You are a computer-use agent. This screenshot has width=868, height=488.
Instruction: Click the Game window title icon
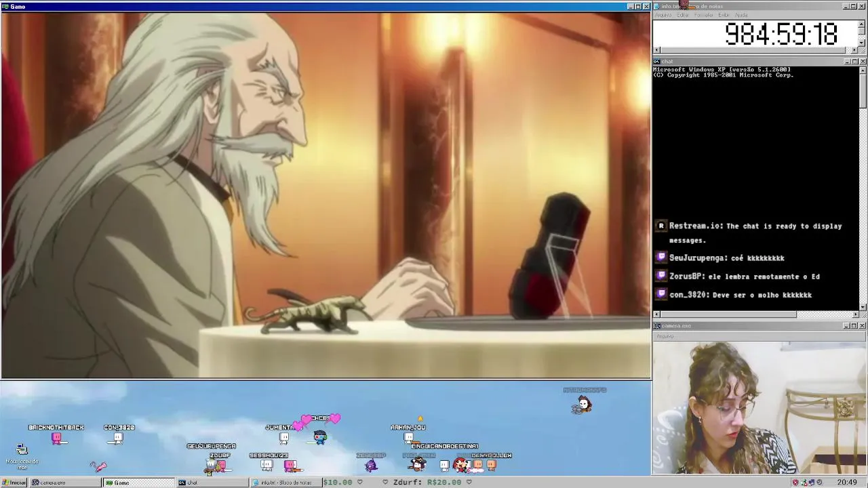pos(5,6)
